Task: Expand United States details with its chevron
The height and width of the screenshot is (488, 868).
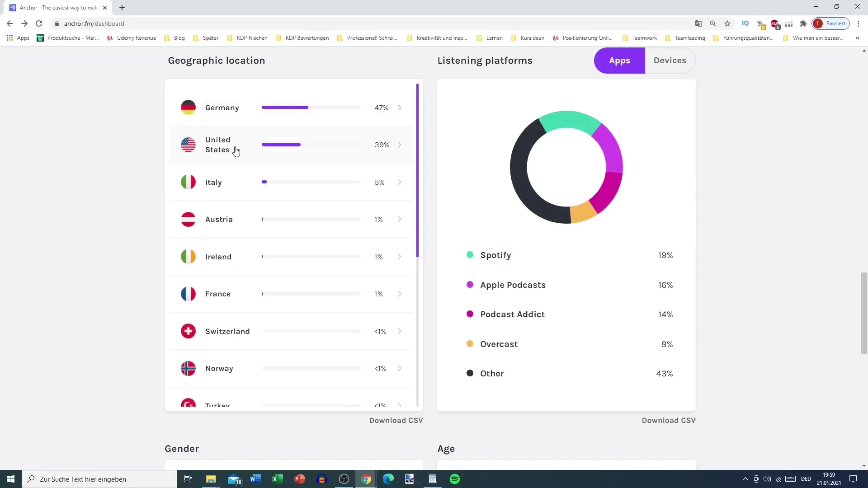Action: pyautogui.click(x=400, y=145)
